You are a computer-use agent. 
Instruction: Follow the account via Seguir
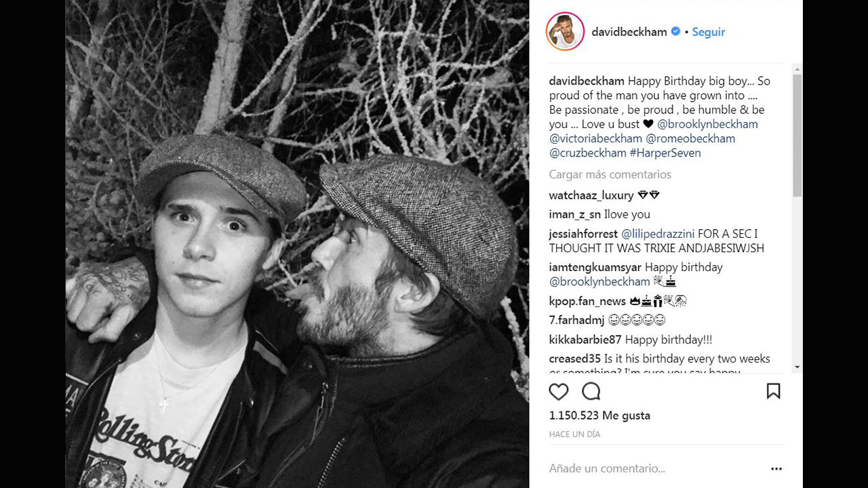709,32
